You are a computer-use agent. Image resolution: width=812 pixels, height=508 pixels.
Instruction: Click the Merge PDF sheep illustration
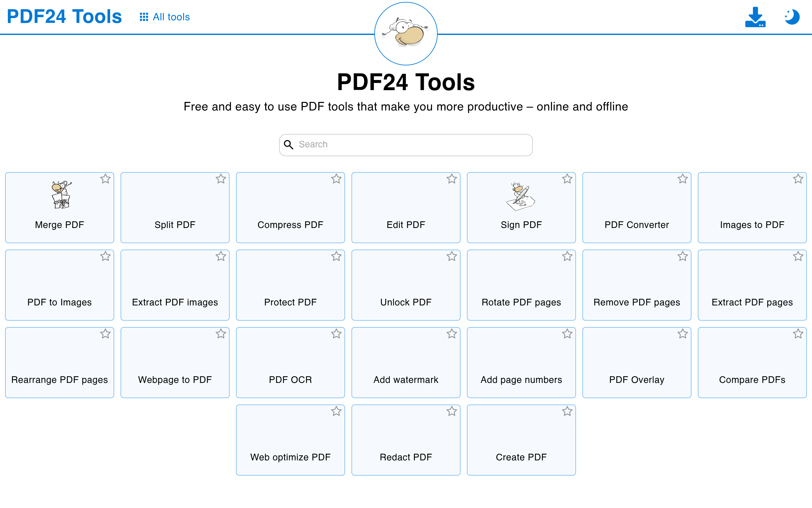coord(61,195)
